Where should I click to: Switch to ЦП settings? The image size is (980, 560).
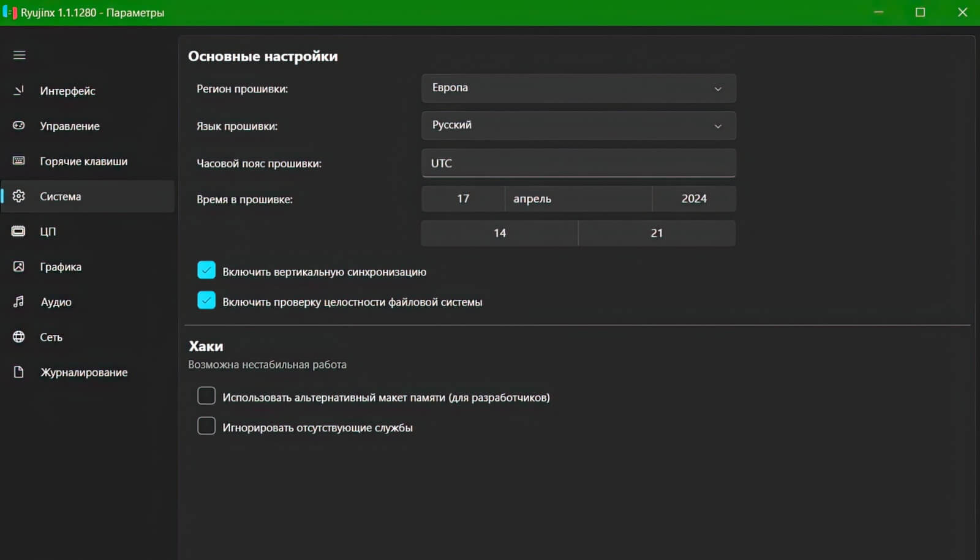(88, 231)
